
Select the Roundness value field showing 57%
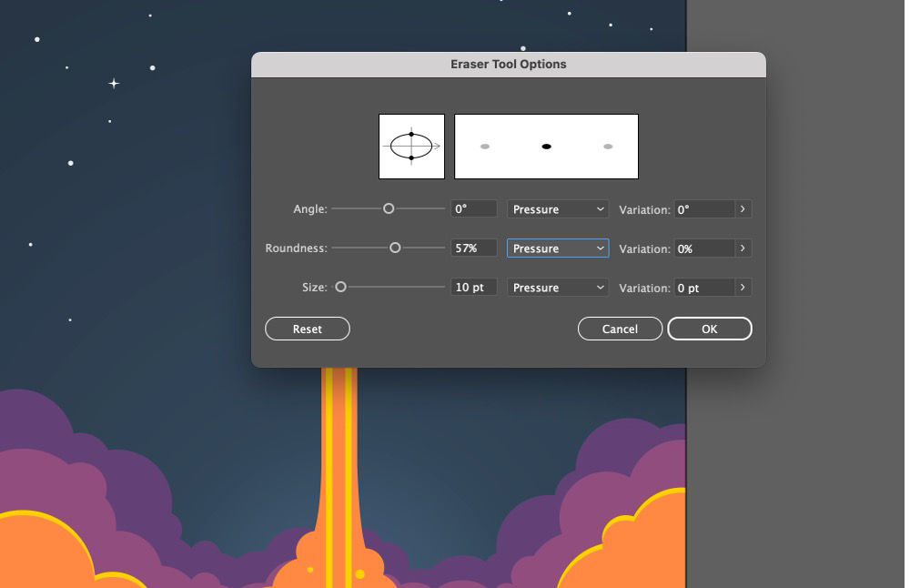pyautogui.click(x=472, y=248)
